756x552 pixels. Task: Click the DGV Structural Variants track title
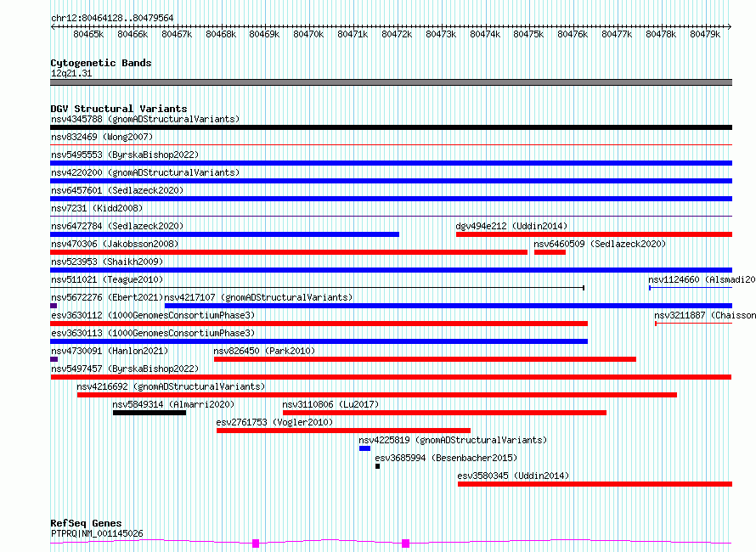pyautogui.click(x=119, y=109)
